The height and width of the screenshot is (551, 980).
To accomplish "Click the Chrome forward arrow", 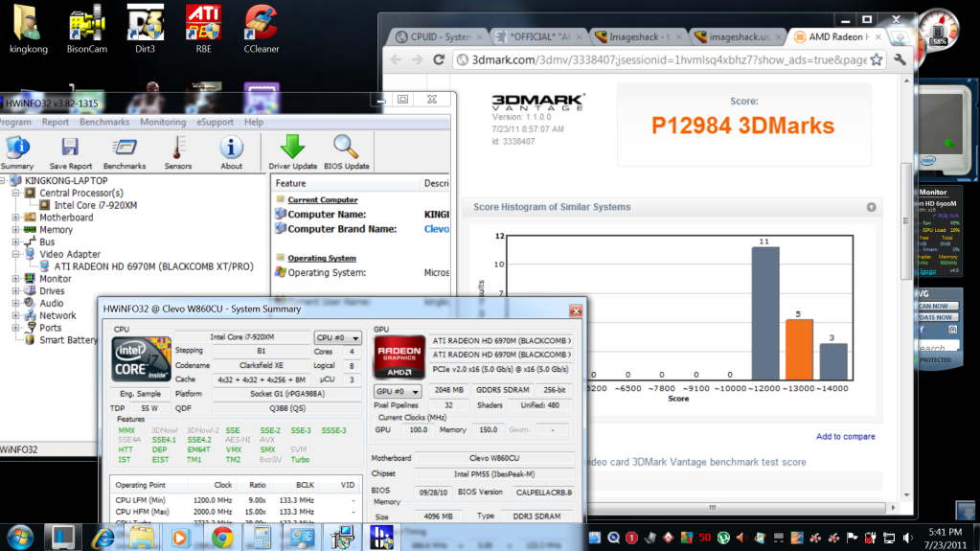I will pyautogui.click(x=417, y=59).
